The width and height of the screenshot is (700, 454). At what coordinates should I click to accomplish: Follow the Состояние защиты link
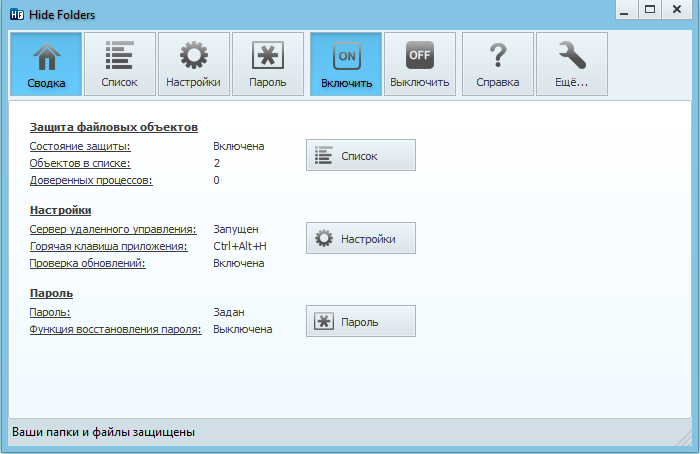coord(80,146)
